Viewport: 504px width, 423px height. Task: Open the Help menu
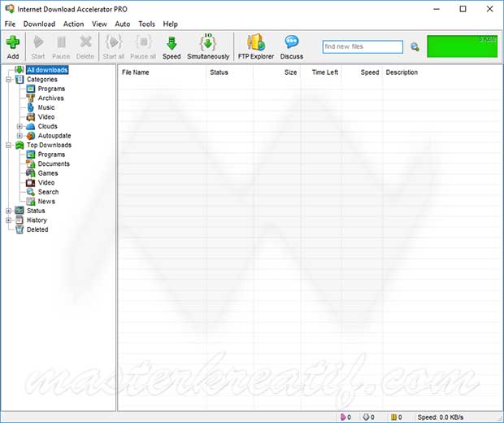170,24
